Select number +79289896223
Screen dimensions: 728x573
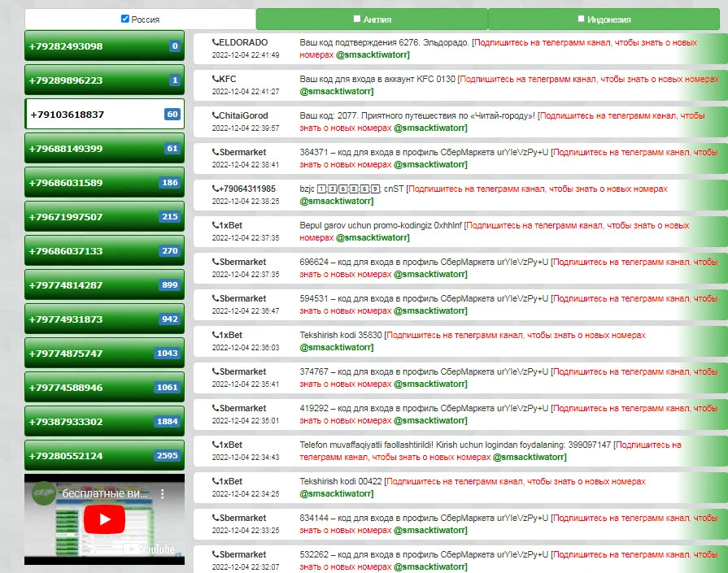click(x=104, y=80)
